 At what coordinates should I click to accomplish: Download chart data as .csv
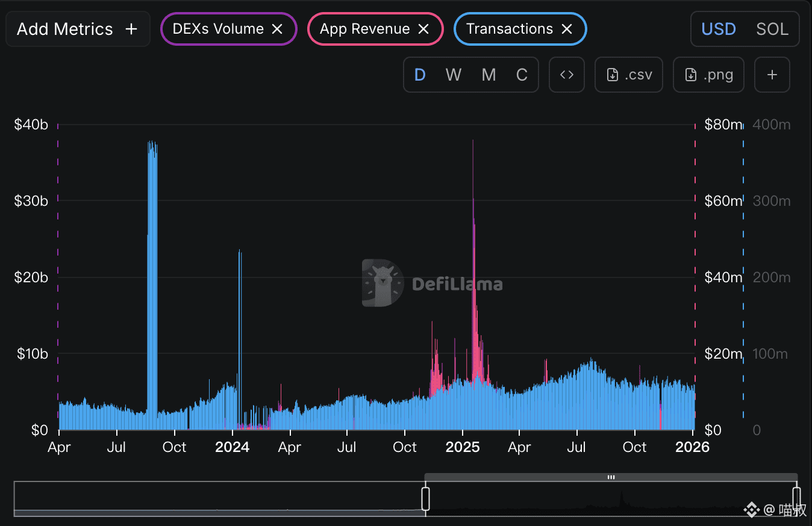point(628,75)
